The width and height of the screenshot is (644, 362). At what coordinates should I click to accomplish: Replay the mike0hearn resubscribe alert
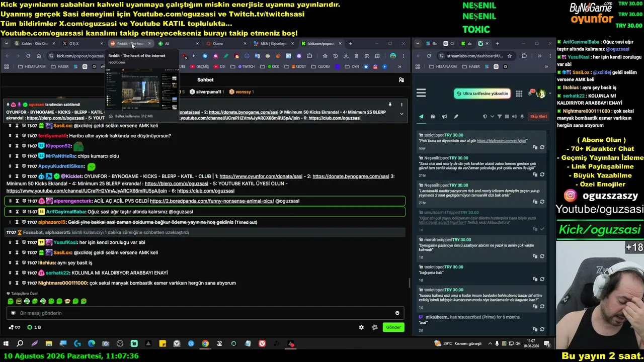[542, 329]
